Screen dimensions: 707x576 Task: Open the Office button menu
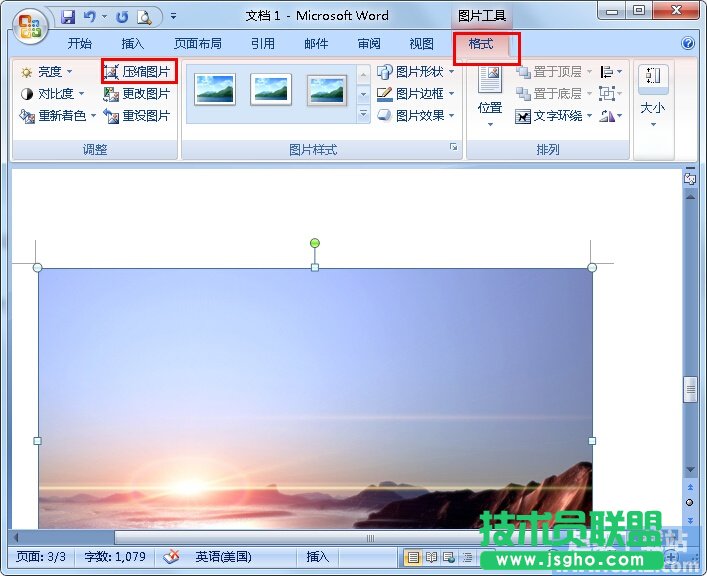(x=30, y=26)
